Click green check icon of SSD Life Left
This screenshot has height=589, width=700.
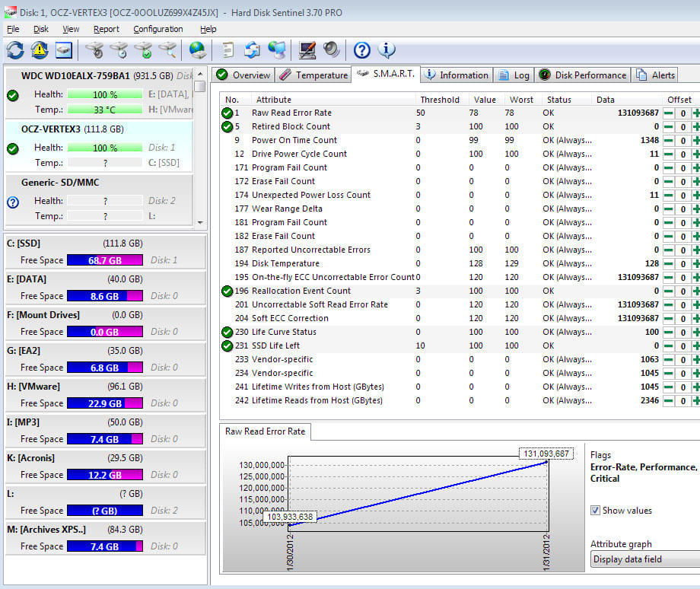(228, 346)
